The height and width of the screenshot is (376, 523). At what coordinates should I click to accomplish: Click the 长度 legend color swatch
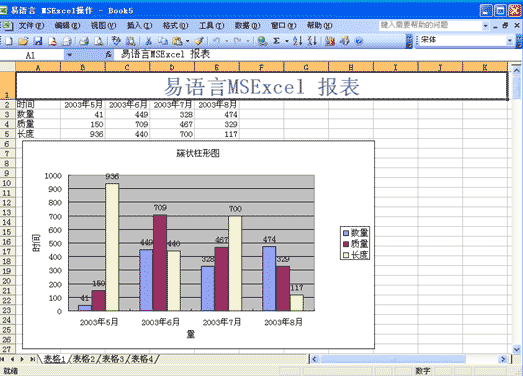tap(346, 255)
